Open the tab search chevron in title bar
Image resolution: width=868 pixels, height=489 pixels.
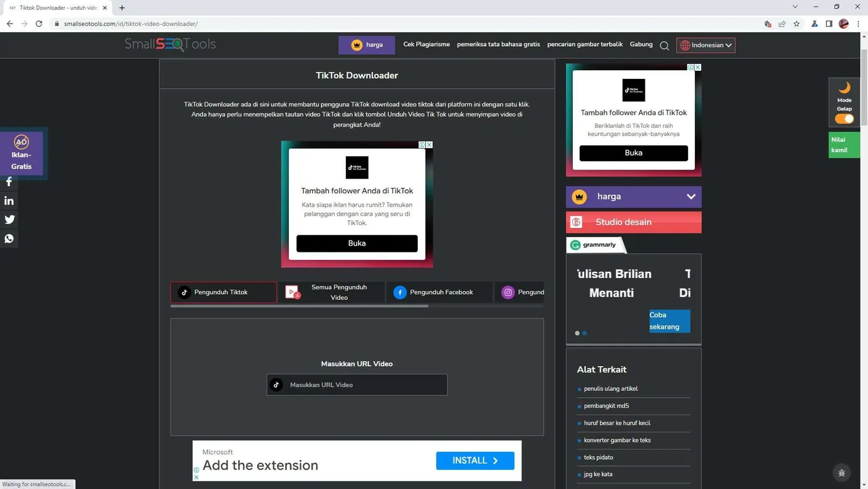coord(795,7)
